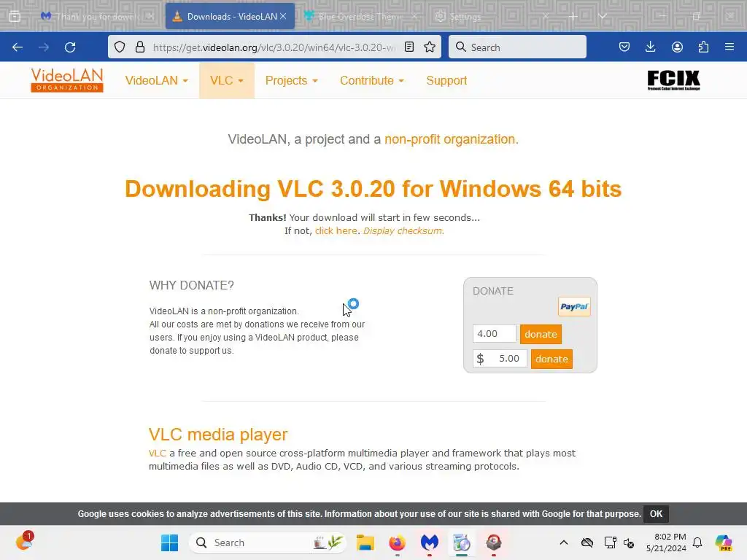Screen dimensions: 747x560
Task: Click donate button next to $ 5.00
Action: [551, 359]
